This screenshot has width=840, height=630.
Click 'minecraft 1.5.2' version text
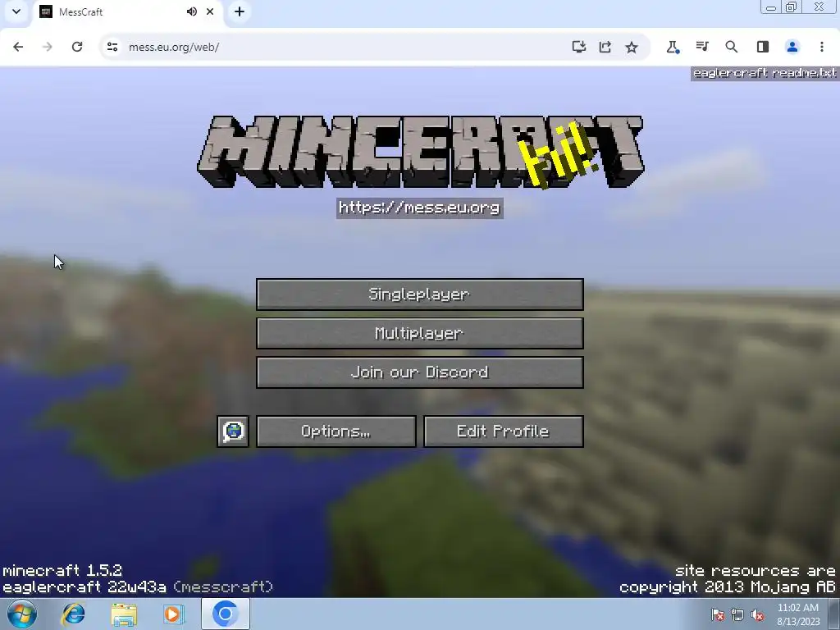click(62, 571)
